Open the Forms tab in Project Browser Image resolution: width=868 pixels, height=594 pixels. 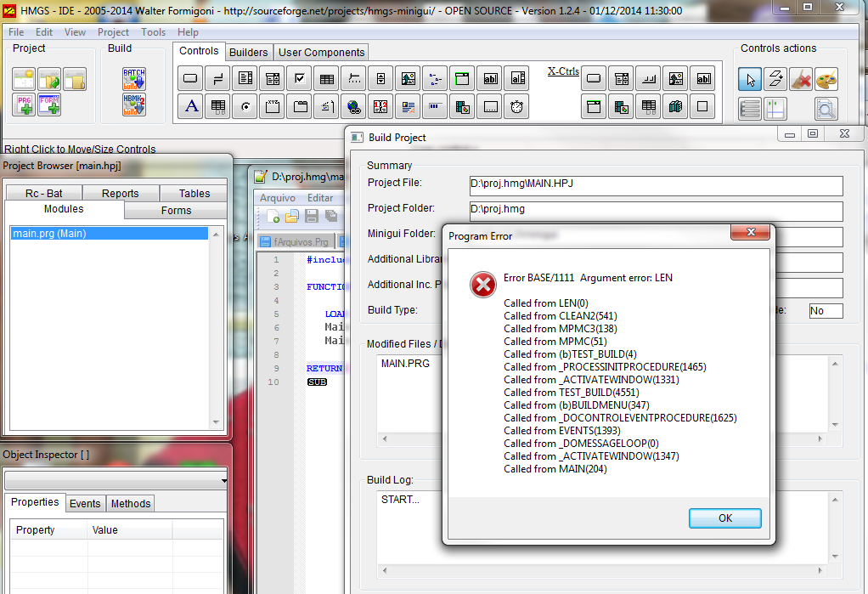(x=176, y=210)
